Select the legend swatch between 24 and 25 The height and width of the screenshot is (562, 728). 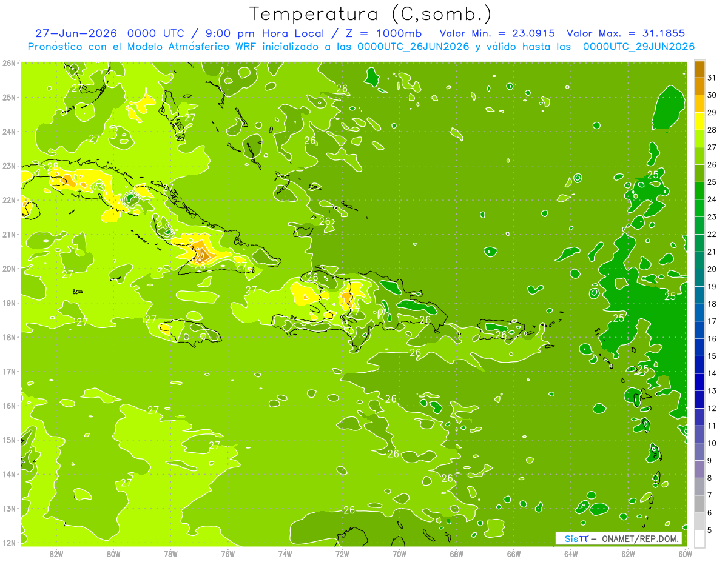pos(699,191)
